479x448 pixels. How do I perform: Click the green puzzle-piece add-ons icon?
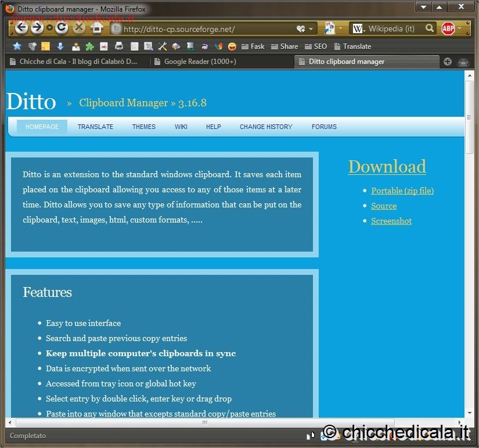pos(89,46)
